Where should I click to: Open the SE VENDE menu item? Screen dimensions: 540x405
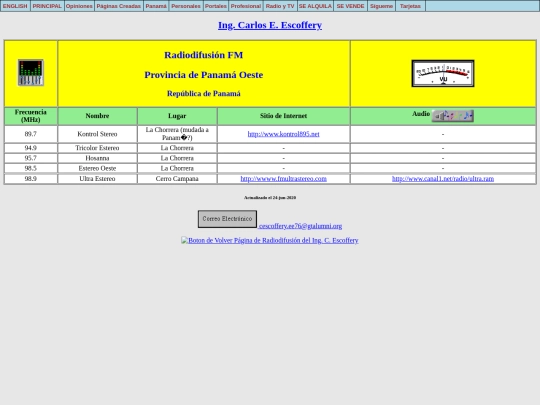click(351, 6)
